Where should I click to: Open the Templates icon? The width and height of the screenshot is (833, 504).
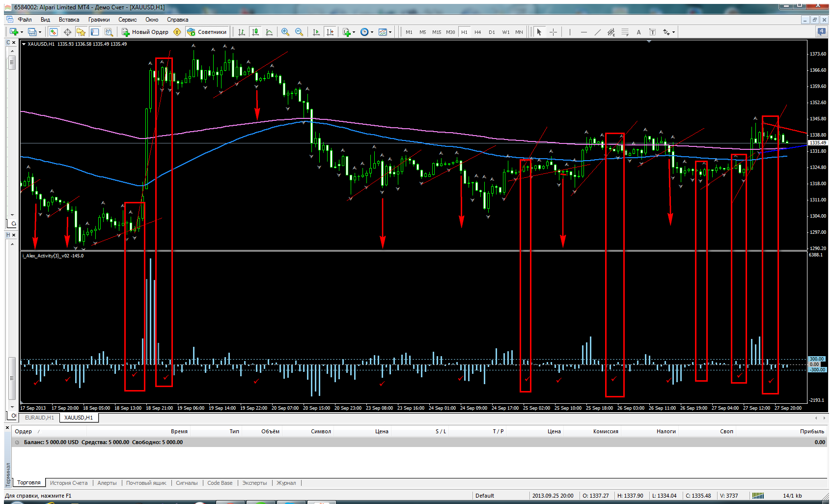[383, 32]
